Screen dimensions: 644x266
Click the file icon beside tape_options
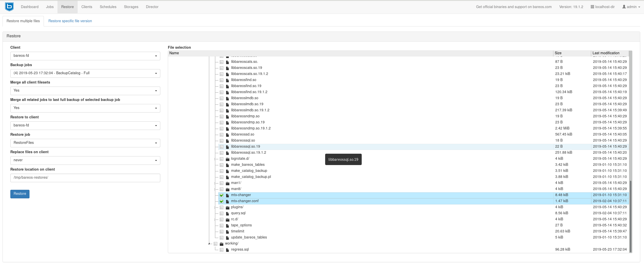[x=227, y=225]
